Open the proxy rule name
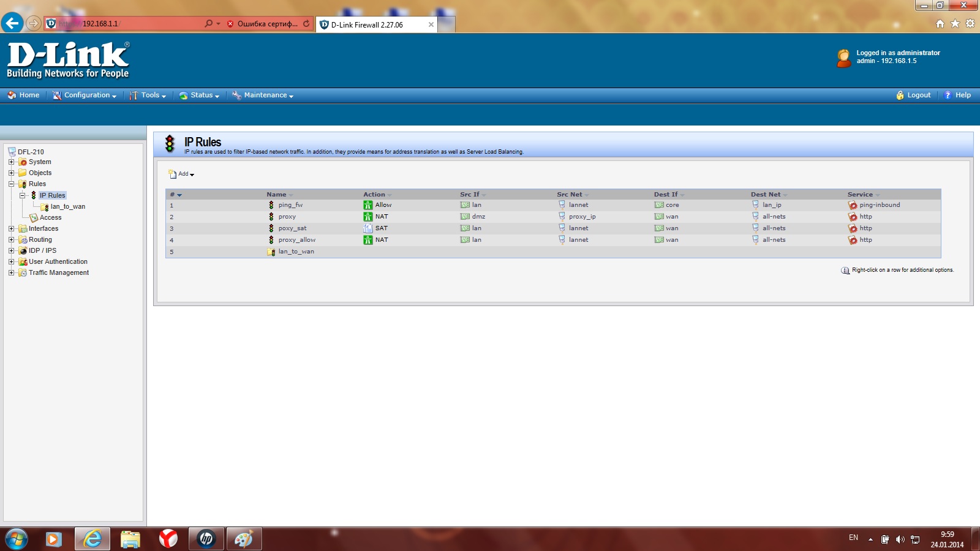Image resolution: width=980 pixels, height=551 pixels. pos(287,217)
